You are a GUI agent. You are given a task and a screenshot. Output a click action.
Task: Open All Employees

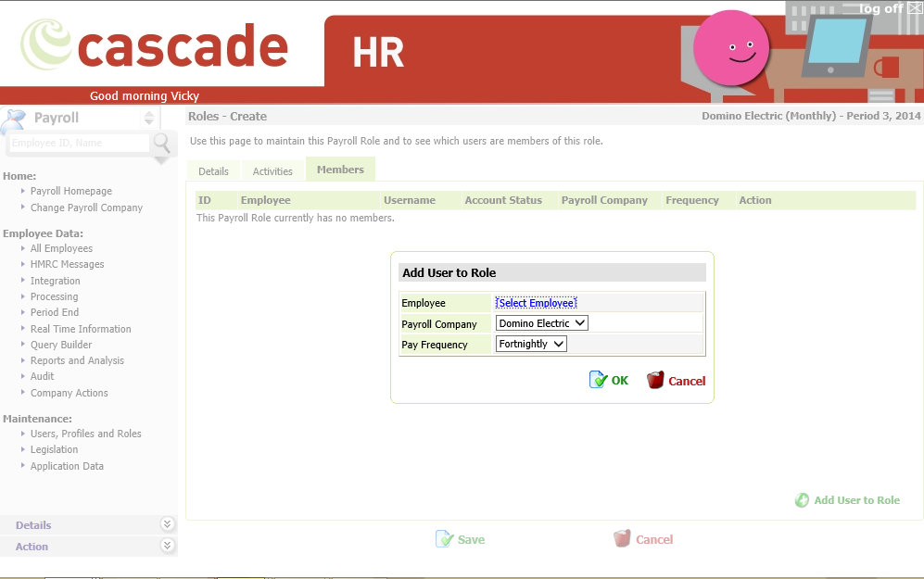(61, 248)
